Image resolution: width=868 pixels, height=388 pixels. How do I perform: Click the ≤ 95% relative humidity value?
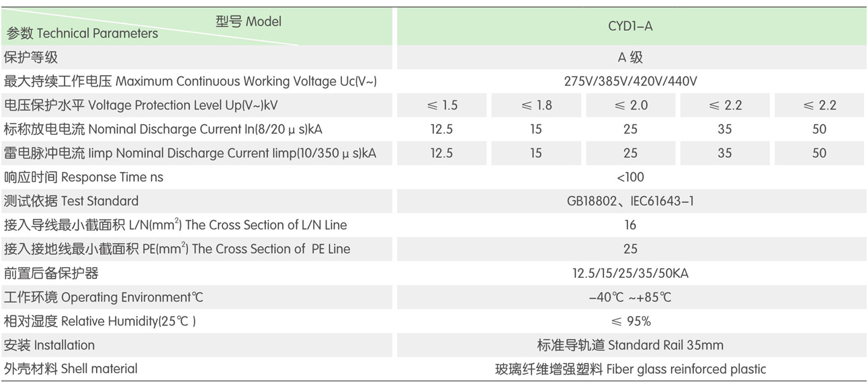[x=630, y=321]
